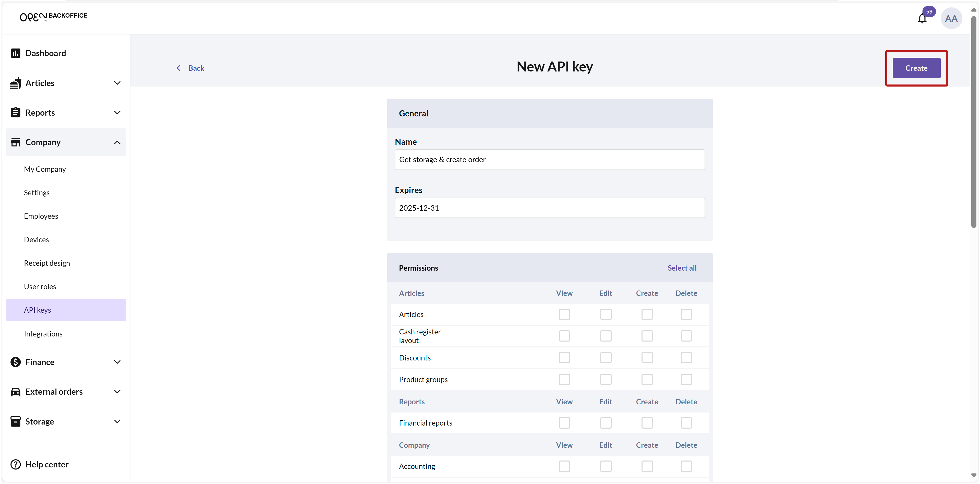Viewport: 980px width, 484px height.
Task: Expand the Articles sidebar chevron
Action: (117, 83)
